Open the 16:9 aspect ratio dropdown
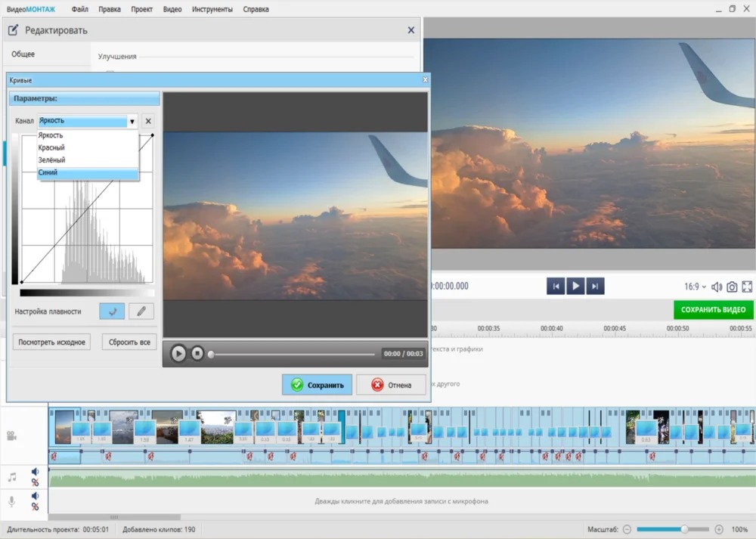This screenshot has width=756, height=539. [x=695, y=287]
